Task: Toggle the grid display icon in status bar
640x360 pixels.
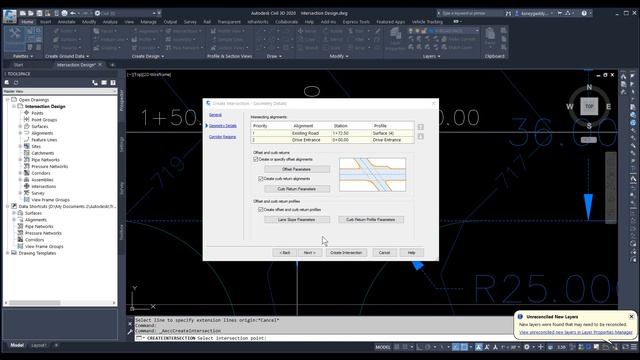Action: coord(396,347)
